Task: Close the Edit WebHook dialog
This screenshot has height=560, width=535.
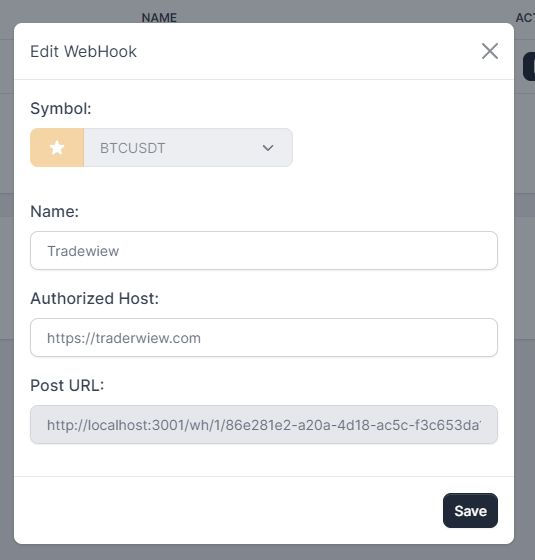Action: click(490, 51)
